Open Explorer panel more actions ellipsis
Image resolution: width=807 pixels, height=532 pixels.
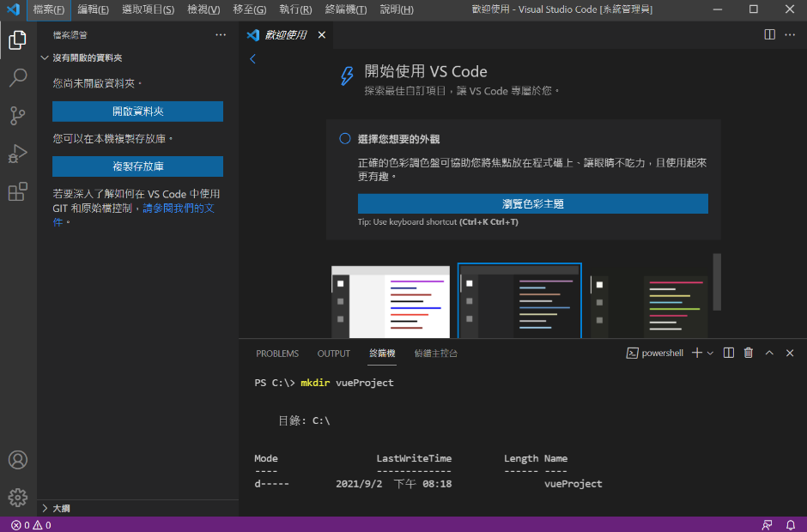point(221,35)
